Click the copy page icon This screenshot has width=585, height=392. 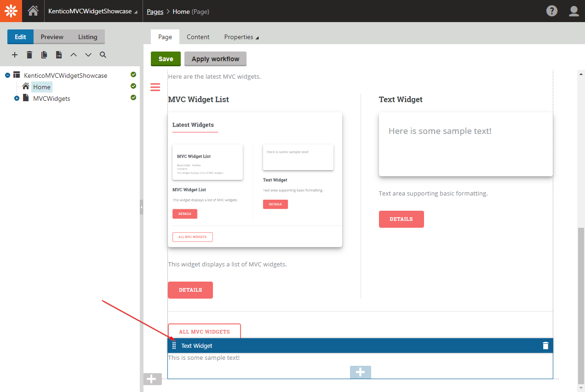point(44,55)
